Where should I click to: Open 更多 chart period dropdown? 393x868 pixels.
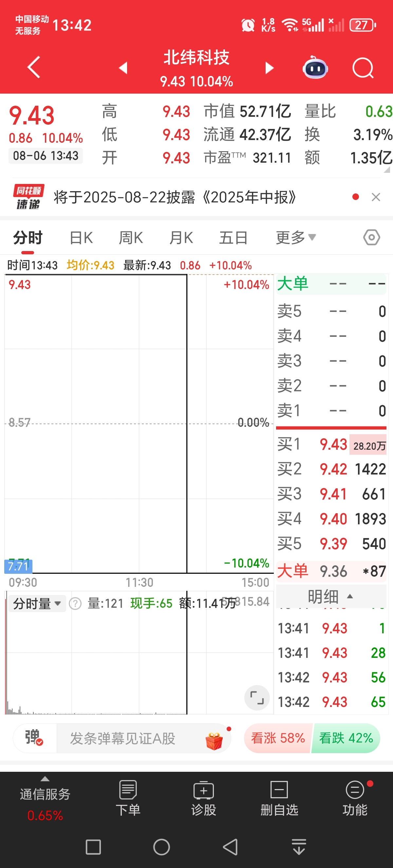tap(296, 238)
